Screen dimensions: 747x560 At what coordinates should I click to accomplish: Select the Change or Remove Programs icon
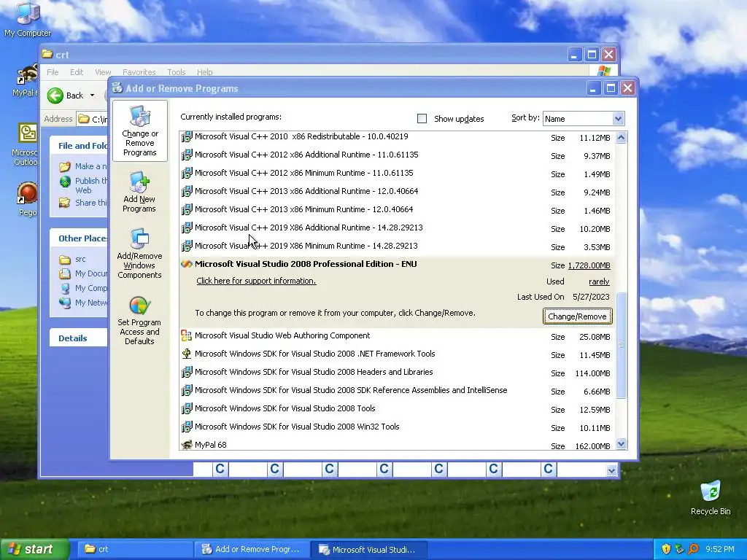tap(139, 131)
